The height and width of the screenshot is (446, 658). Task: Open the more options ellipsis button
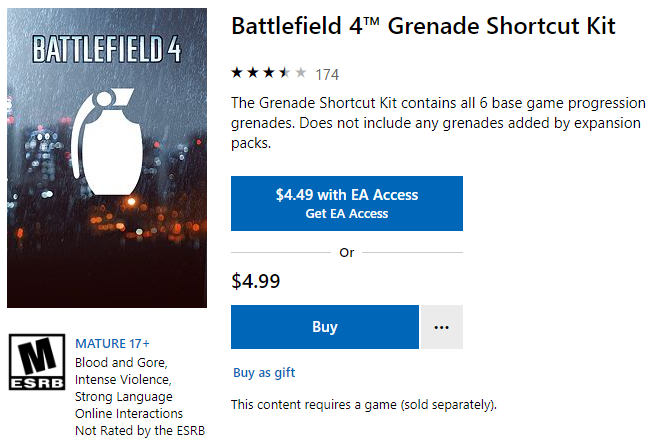441,327
